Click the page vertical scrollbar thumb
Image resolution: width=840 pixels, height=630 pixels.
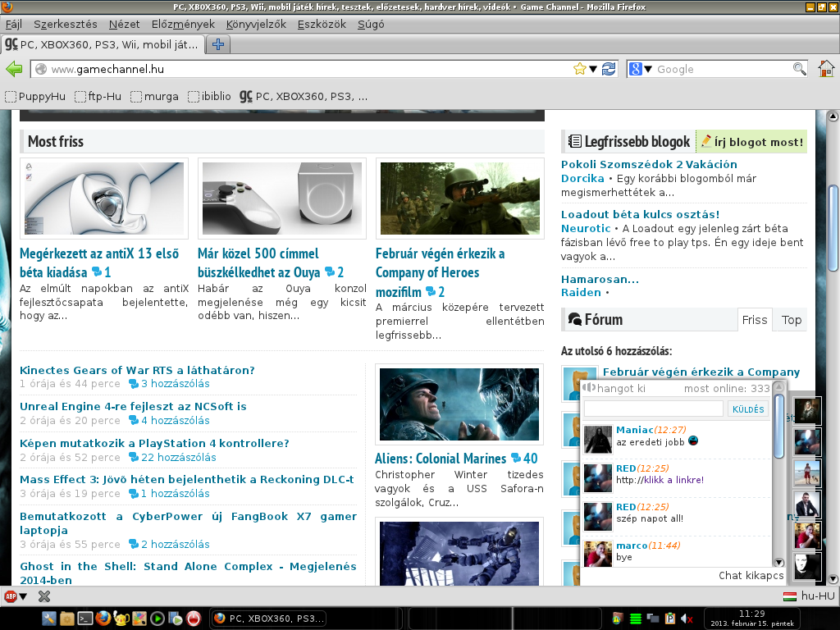coord(833,229)
